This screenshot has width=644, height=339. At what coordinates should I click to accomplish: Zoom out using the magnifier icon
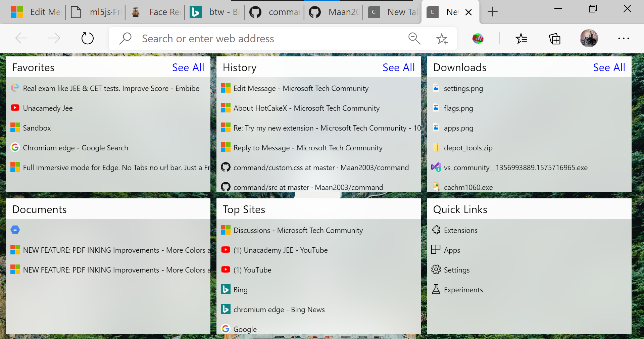coord(414,38)
